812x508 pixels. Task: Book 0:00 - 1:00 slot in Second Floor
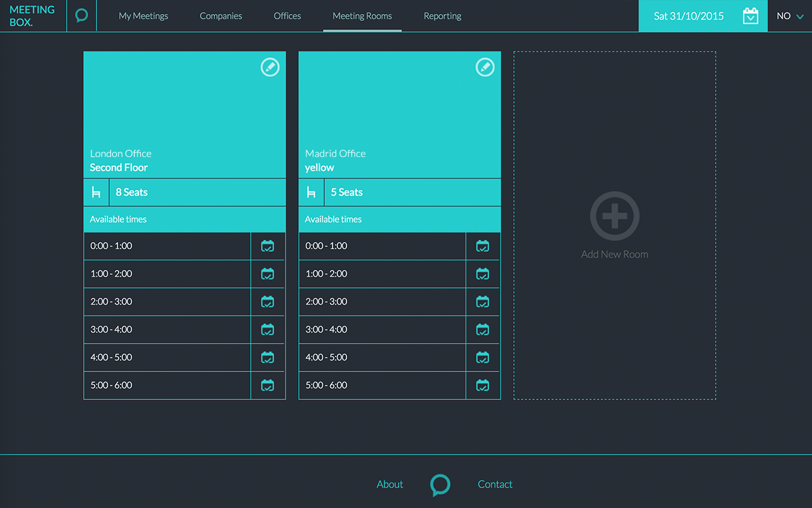click(x=268, y=246)
